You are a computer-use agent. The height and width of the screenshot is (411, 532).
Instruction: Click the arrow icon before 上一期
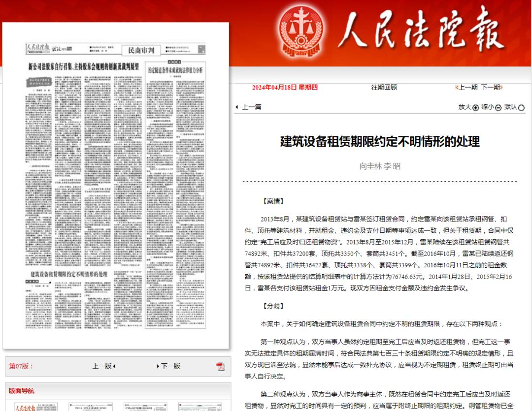[x=457, y=88]
